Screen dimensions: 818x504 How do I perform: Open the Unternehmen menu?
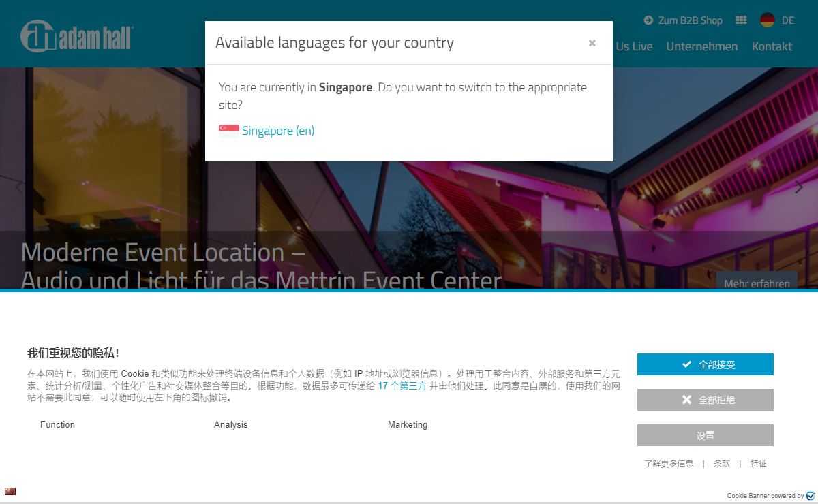pyautogui.click(x=701, y=46)
